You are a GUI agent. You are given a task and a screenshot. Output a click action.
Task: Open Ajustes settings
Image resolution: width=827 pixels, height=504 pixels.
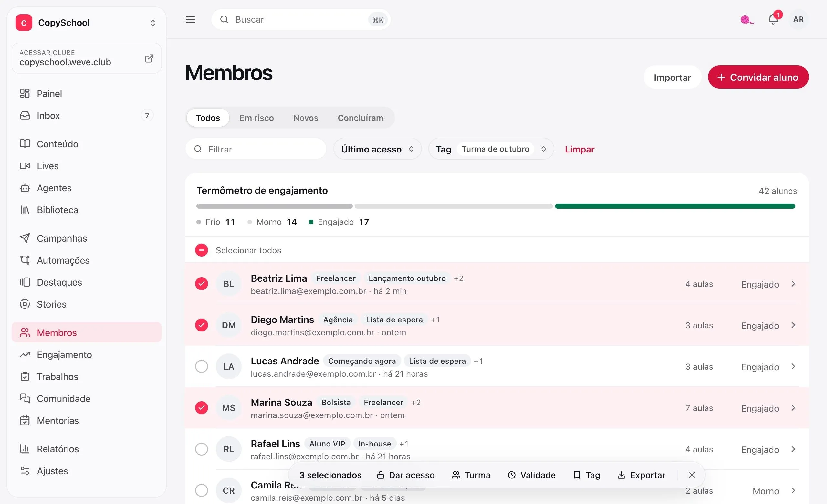click(x=86, y=471)
